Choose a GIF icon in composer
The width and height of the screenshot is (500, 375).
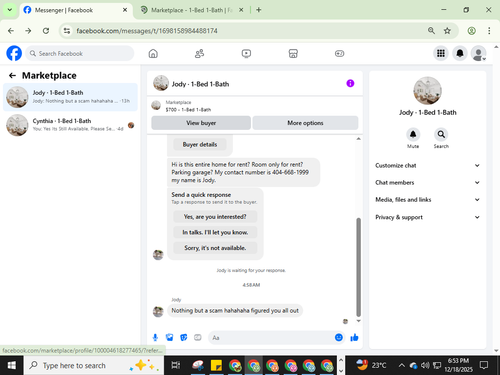point(198,338)
